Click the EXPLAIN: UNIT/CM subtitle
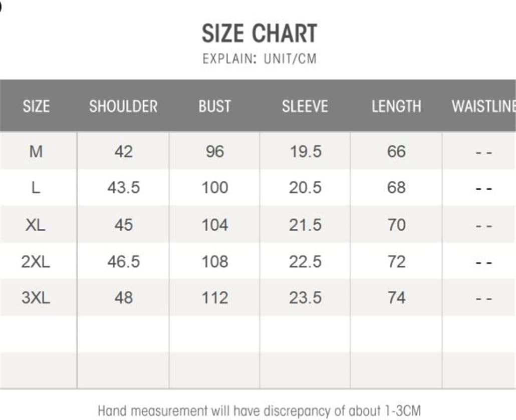Screen dimensions: 516x420 (x=260, y=59)
